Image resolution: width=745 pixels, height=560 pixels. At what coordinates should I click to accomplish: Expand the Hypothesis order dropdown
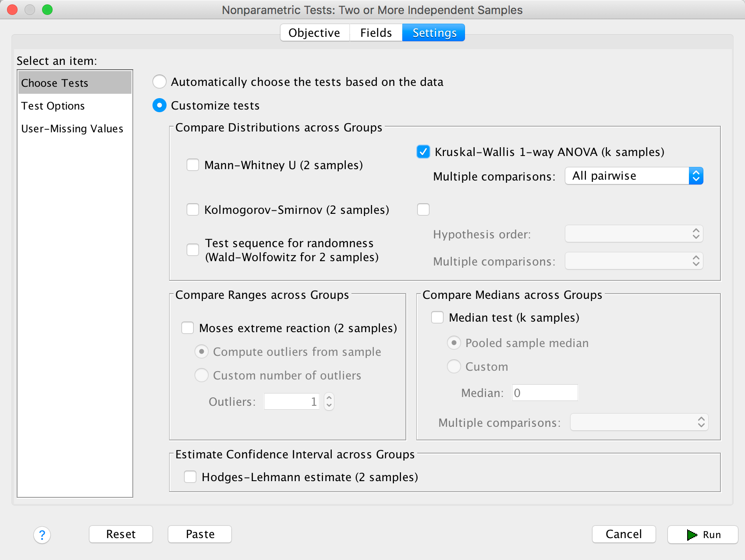[x=634, y=234]
